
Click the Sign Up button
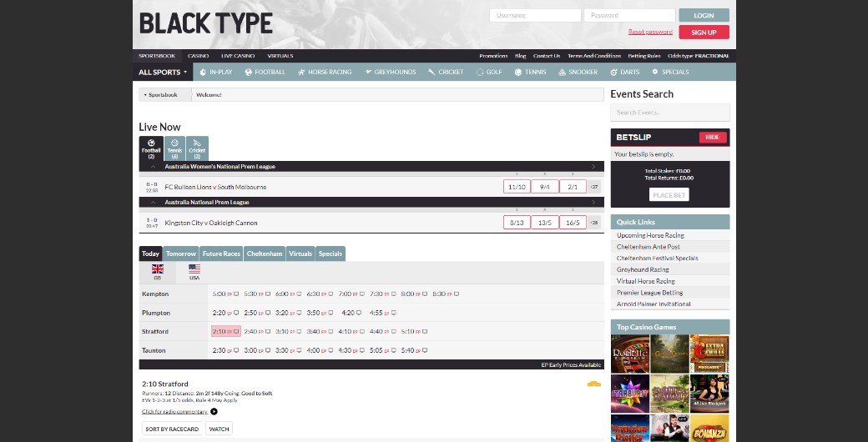704,32
